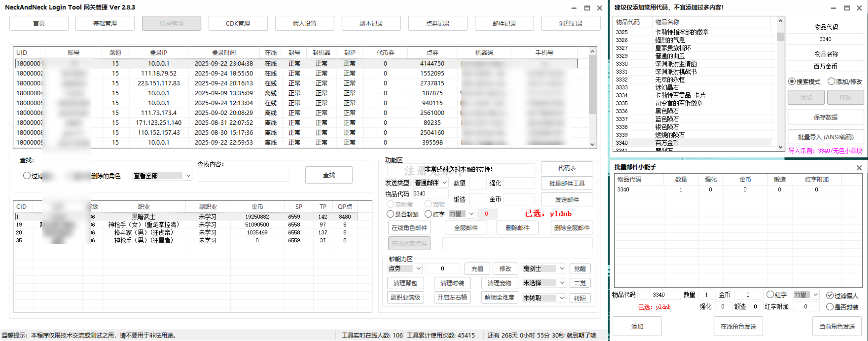
Task: Open 副本记录 tab
Action: 371,23
